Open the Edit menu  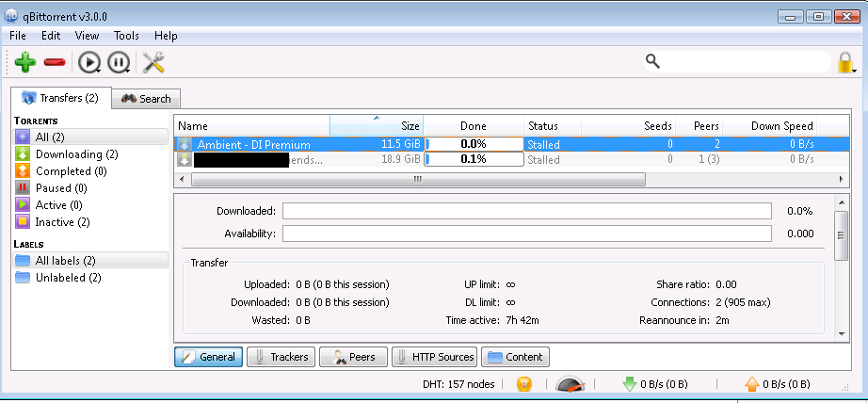click(51, 36)
